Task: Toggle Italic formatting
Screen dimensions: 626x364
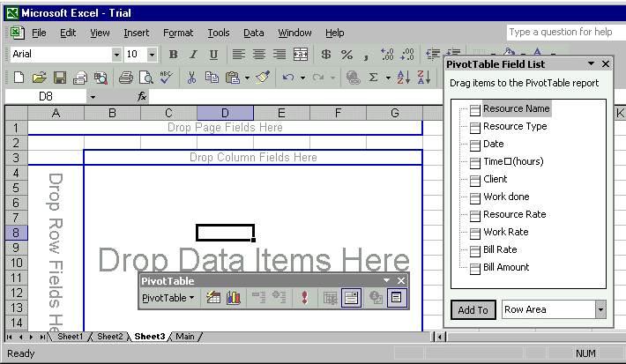Action: click(193, 55)
